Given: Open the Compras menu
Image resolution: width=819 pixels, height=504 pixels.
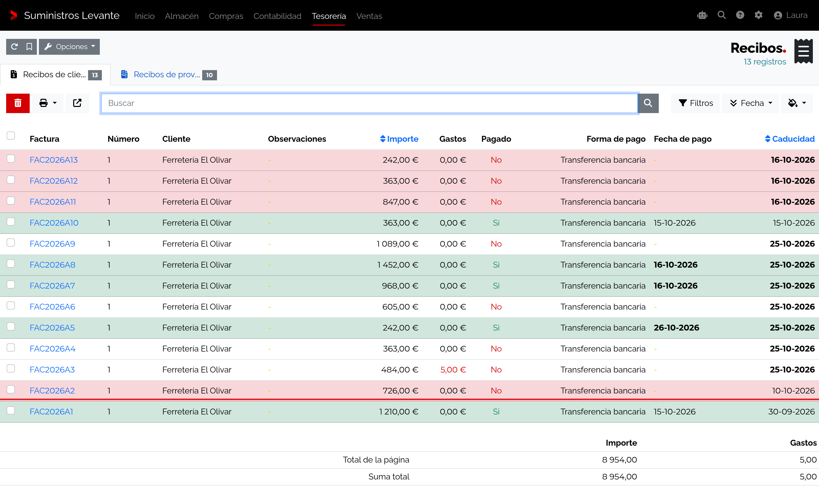Looking at the screenshot, I should [x=226, y=16].
